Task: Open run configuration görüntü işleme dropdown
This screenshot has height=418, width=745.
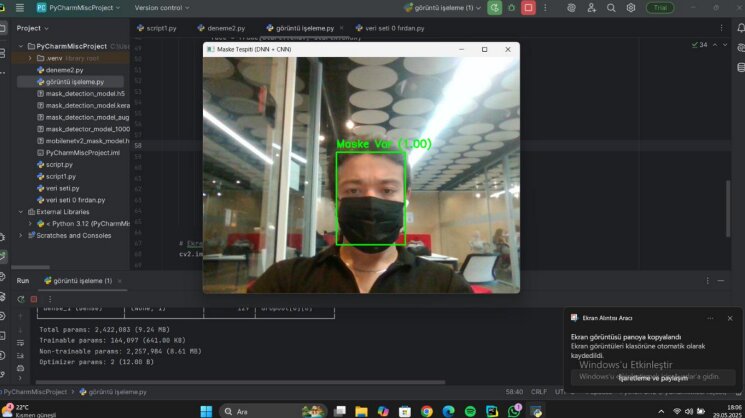Action: point(443,8)
